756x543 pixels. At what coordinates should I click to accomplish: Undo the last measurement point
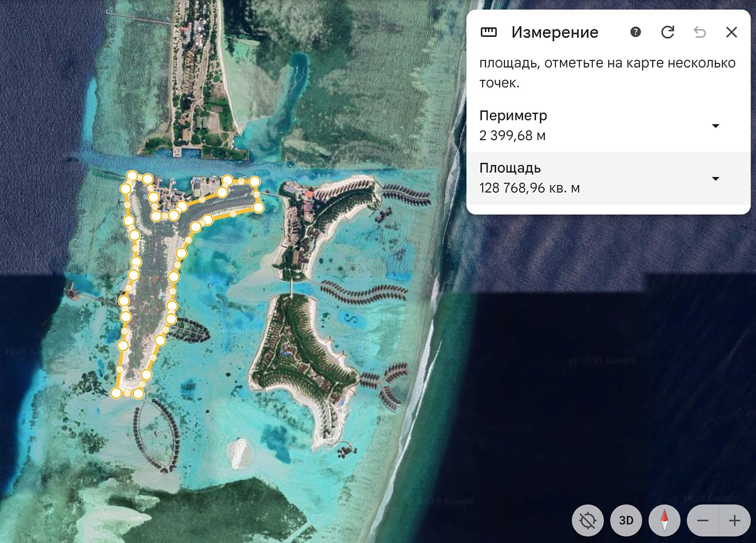click(700, 32)
